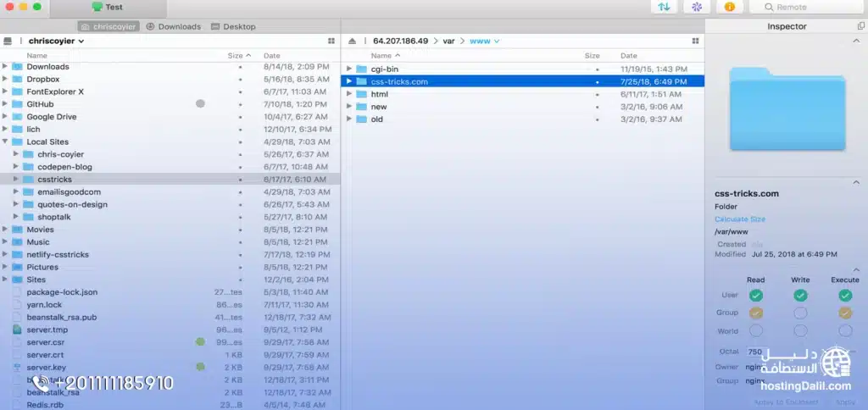Click the local computer icon beside chriscoyier
Screen dimensions: 868x410
click(8, 41)
